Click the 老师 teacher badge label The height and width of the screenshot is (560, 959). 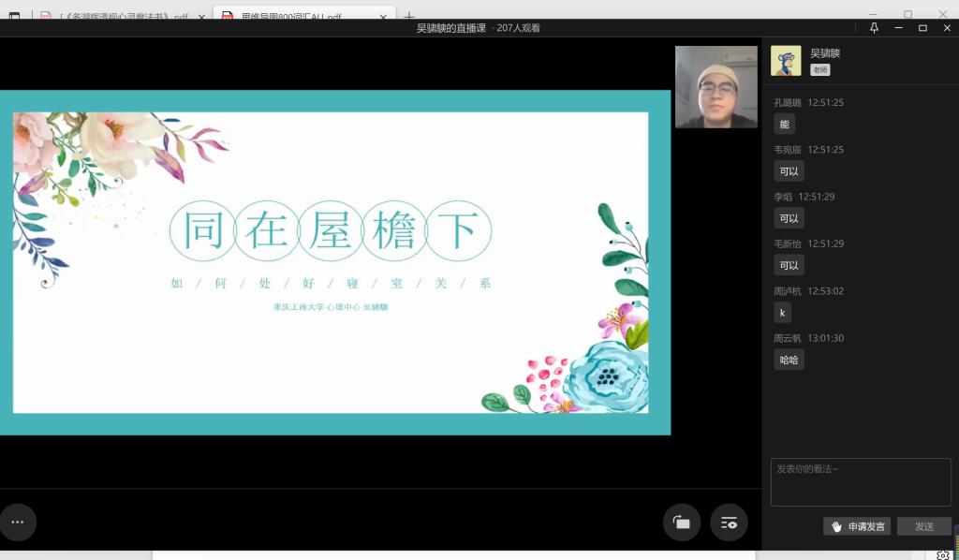click(x=819, y=70)
